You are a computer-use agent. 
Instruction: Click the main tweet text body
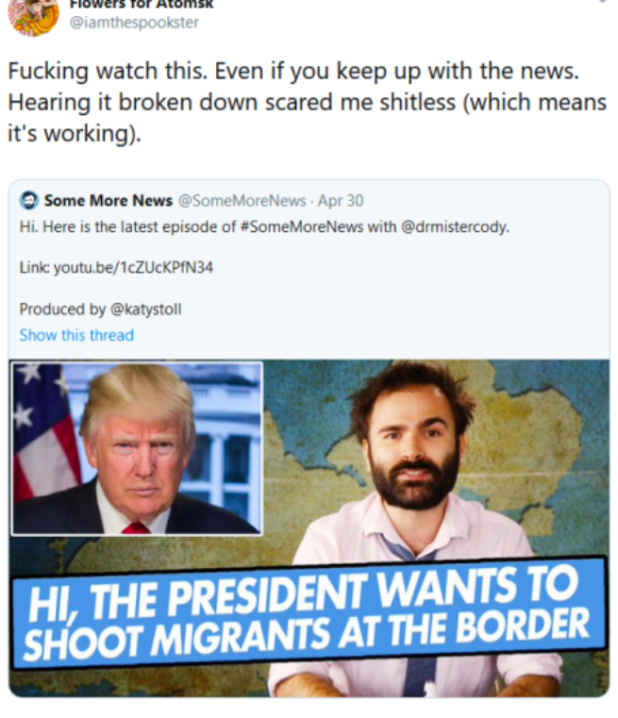pos(307,102)
